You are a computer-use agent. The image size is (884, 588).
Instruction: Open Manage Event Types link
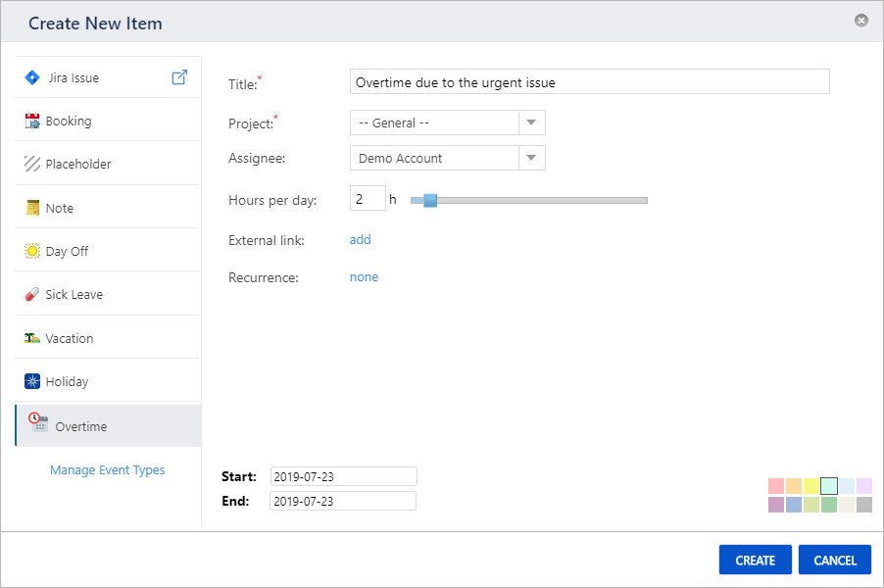click(x=107, y=470)
